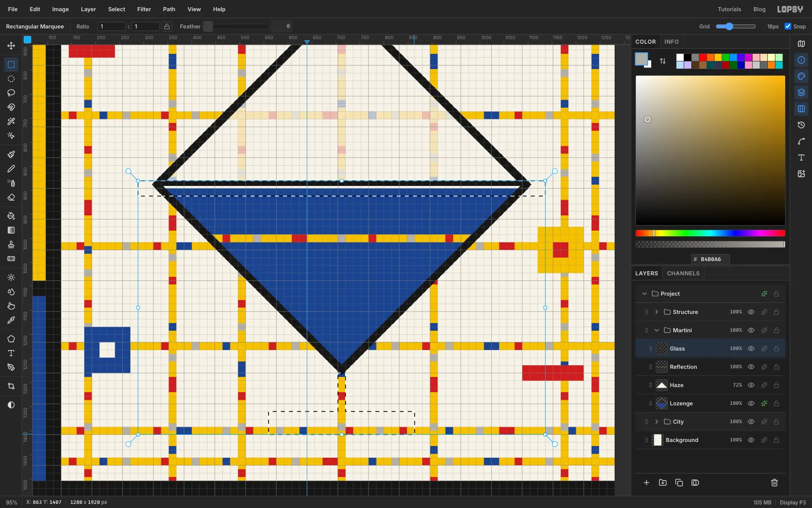Select the Eraser tool
This screenshot has height=508, width=812.
pos(11,197)
